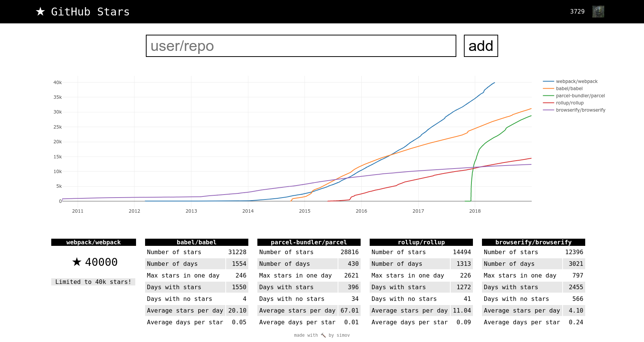Select babel's average days per star 0.05
Screen dimensions: 644x342
click(239, 322)
